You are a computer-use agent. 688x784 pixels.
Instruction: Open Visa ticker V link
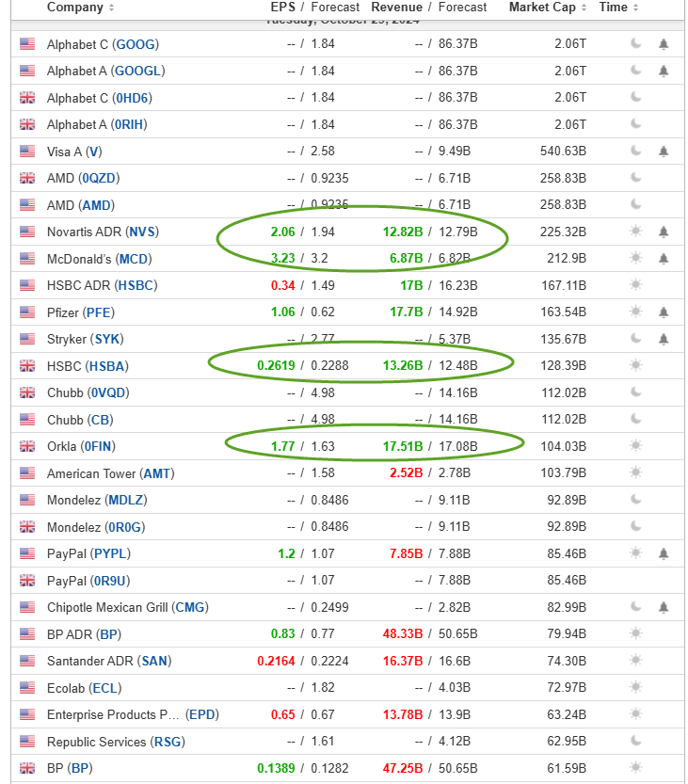tap(93, 152)
